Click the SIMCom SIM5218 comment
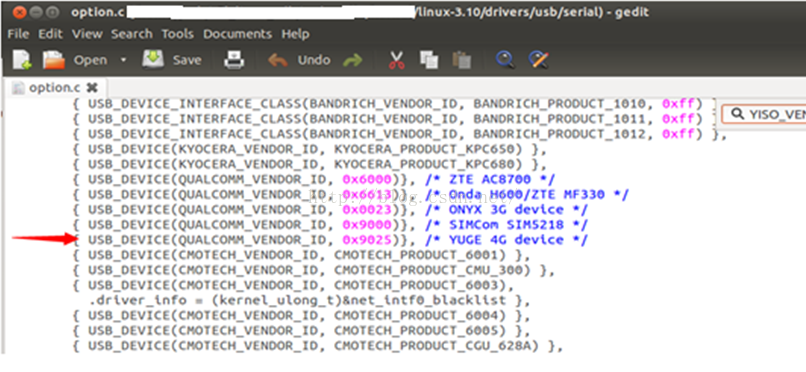806x372 pixels. tap(506, 225)
